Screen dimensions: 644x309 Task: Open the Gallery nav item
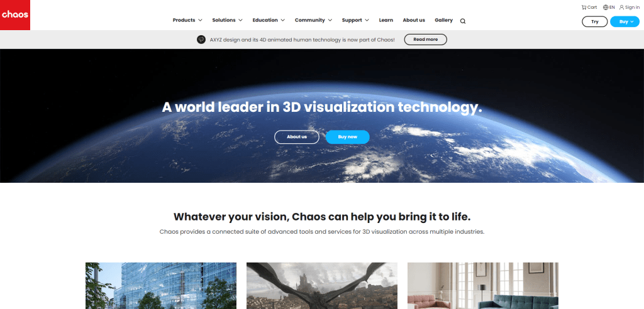tap(443, 20)
